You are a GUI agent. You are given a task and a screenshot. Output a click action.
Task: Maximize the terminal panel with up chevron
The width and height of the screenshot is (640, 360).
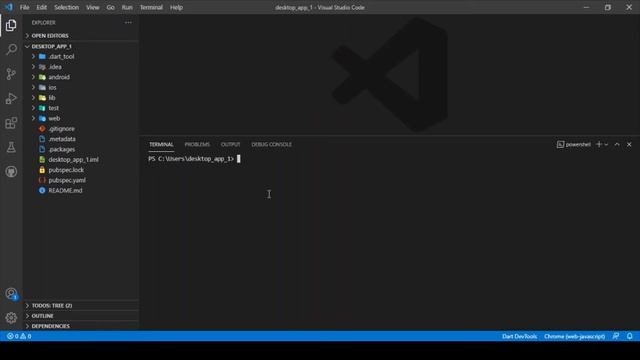(617, 144)
